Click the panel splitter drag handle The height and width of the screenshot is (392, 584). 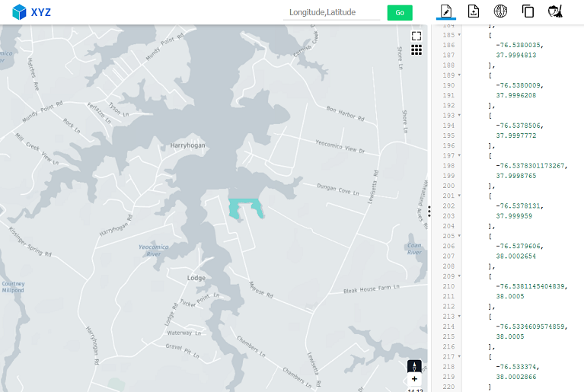(x=429, y=211)
